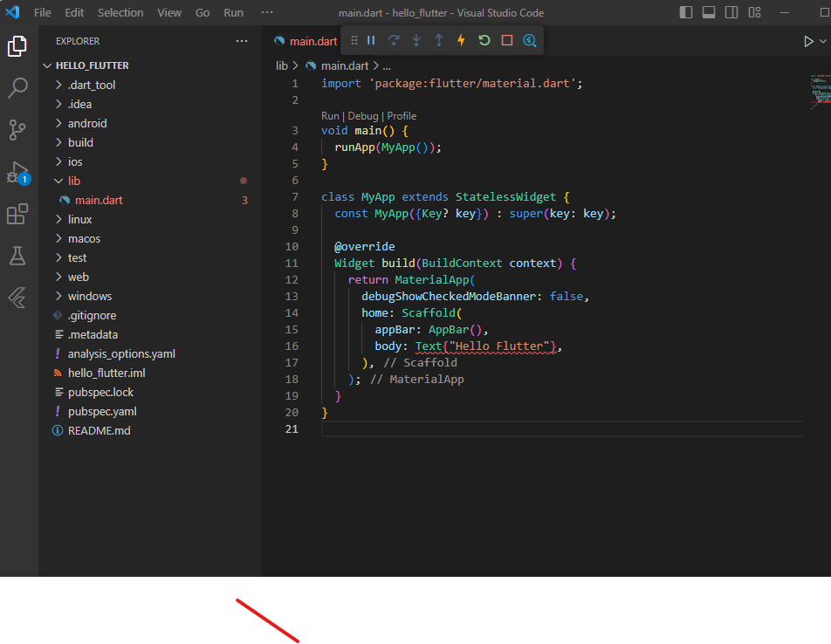Screen dimensions: 831x644
Task: Open the Extensions view
Action: coord(17,214)
